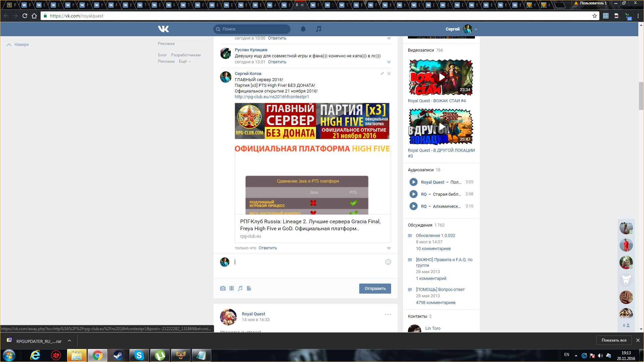Image resolution: width=644 pixels, height=362 pixels.
Task: Click the ГЛАВНЫЙ СЕРВЕР БЕЗ ДОНАТА banner image
Action: pyautogui.click(x=312, y=121)
